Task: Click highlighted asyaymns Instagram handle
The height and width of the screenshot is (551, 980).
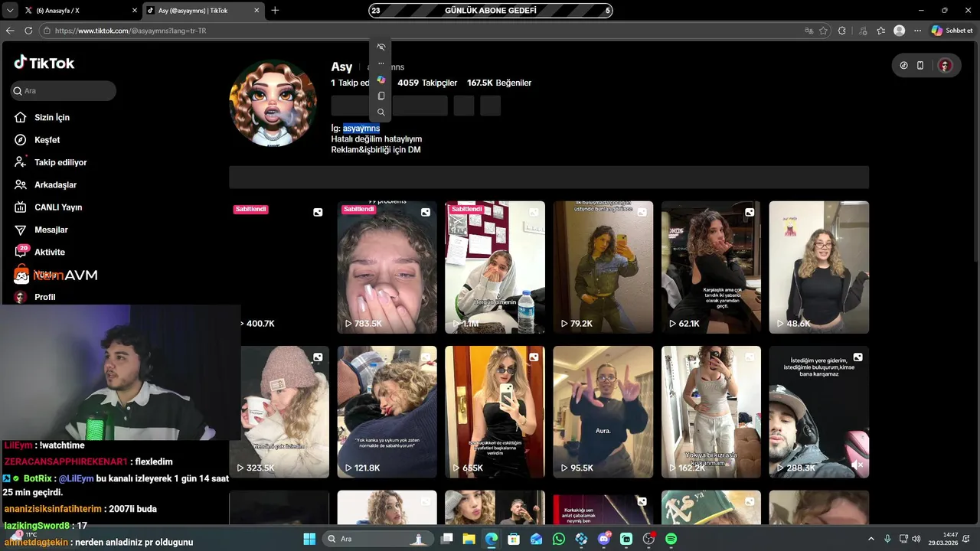Action: point(361,129)
